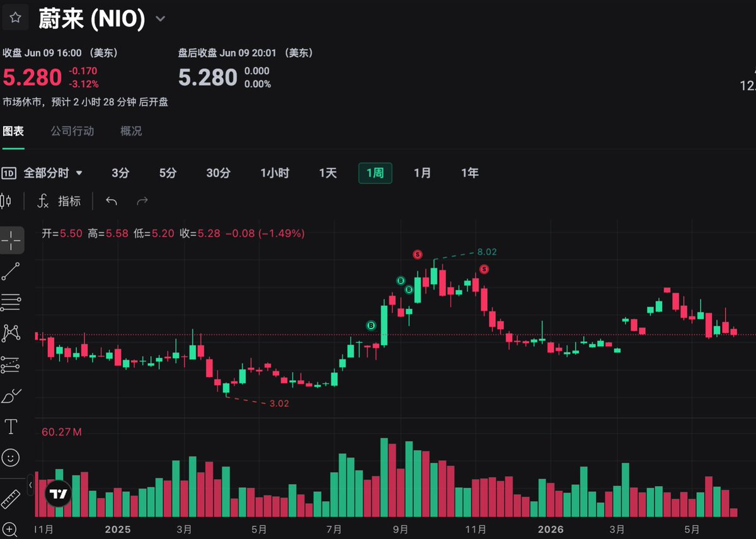Select the 1天 interval
756x539 pixels.
click(328, 173)
